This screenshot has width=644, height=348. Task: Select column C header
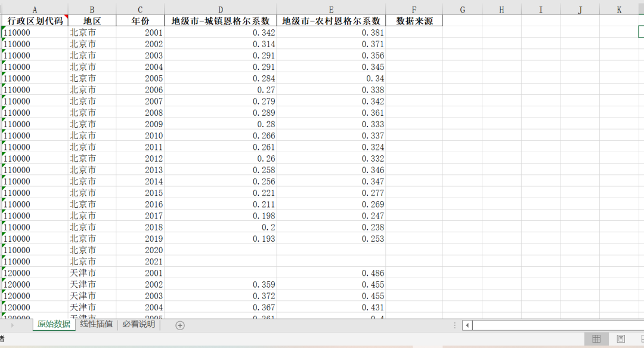point(140,10)
